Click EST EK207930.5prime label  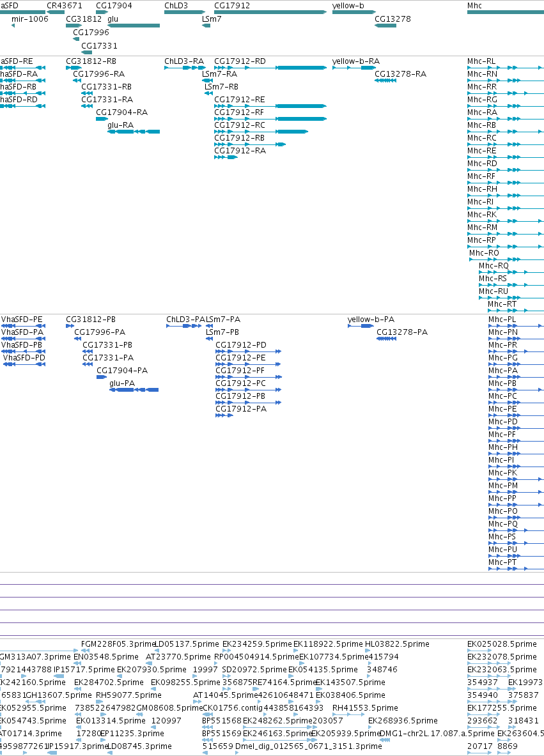152,670
